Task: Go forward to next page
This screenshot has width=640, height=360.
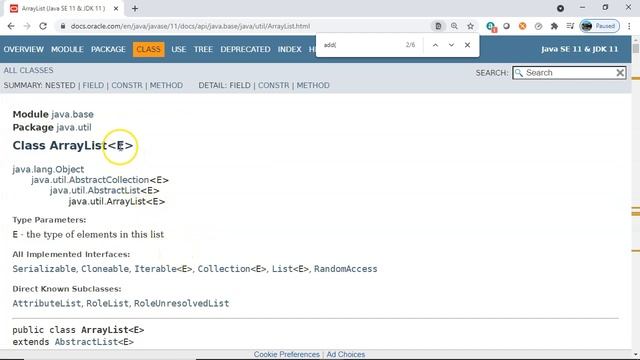Action: 27,26
